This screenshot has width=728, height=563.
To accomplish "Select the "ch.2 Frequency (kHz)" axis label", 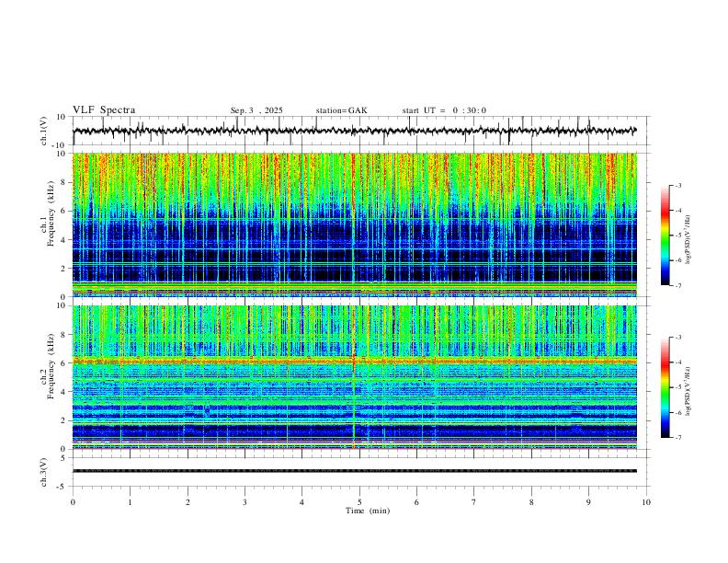I will click(48, 366).
